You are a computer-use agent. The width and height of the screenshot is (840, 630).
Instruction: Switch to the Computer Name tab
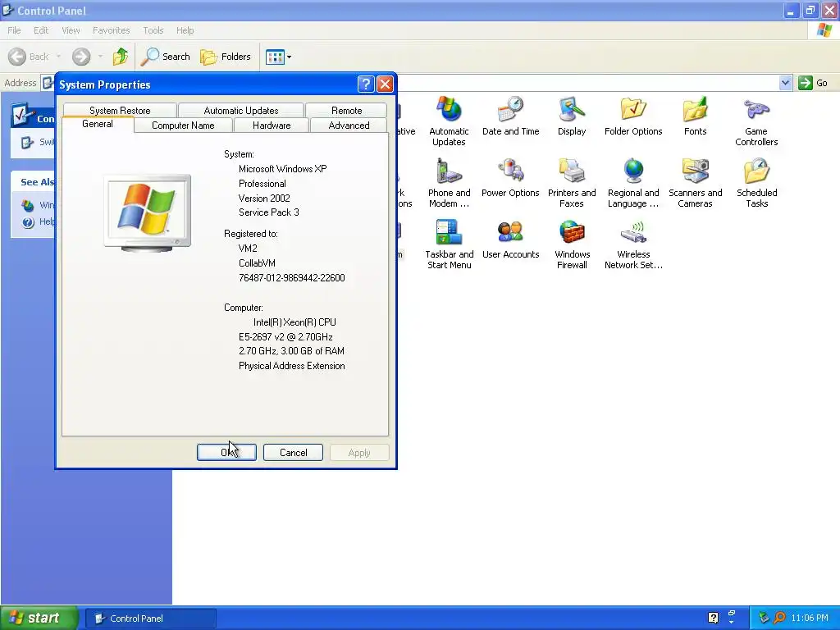(183, 126)
